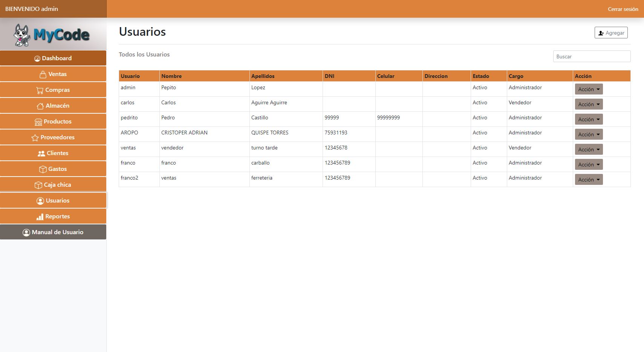Click the Ventas shopping bag icon

[43, 74]
